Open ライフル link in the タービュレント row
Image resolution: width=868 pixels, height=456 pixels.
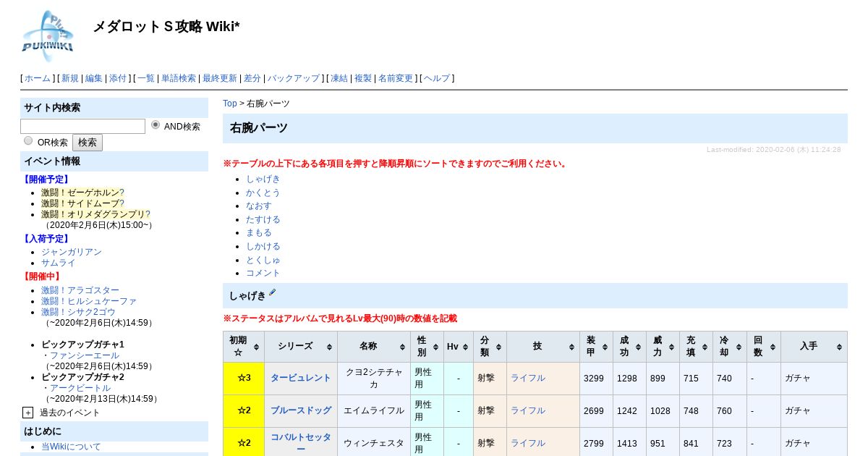point(528,378)
